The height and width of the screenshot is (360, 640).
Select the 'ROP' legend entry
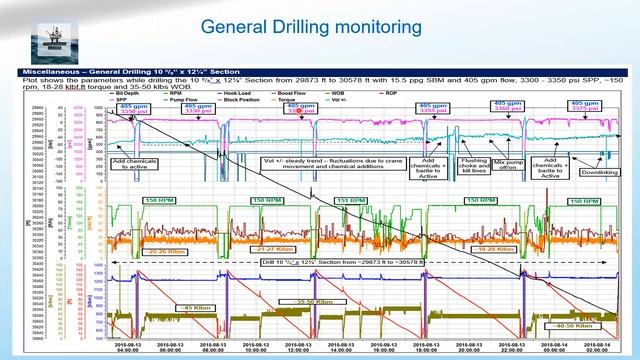388,93
